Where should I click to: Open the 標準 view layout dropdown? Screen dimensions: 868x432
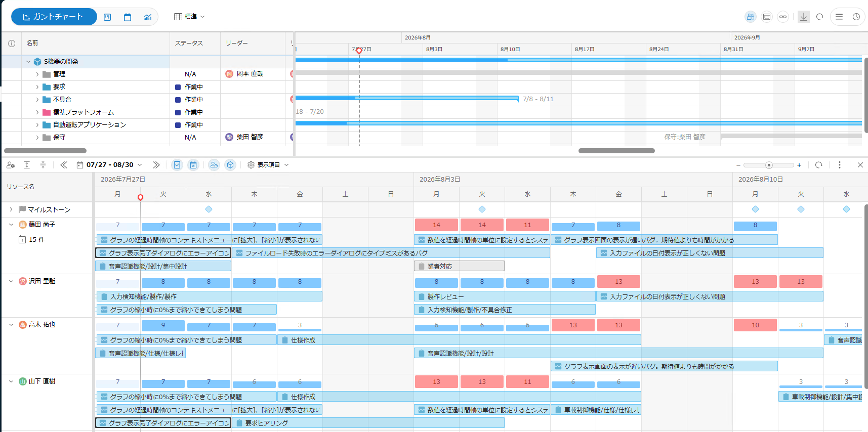point(190,17)
